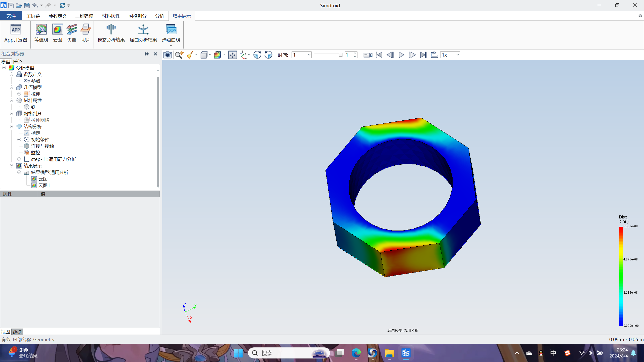Click the tree panel vertical scrollbar

click(158, 131)
